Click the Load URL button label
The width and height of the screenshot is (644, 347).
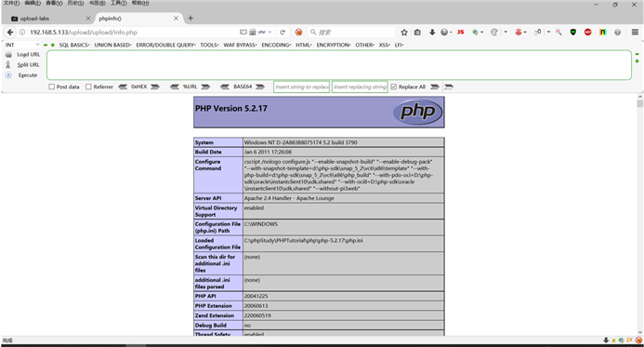pos(28,54)
